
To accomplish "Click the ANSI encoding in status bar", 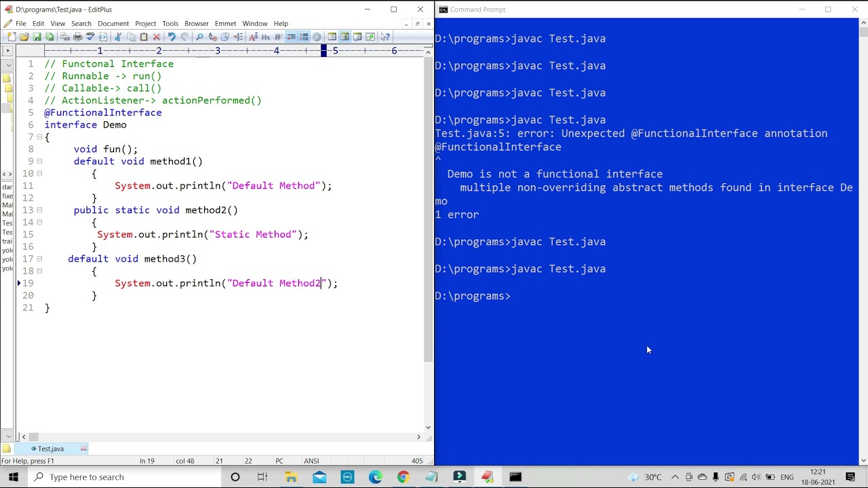I will click(x=311, y=461).
